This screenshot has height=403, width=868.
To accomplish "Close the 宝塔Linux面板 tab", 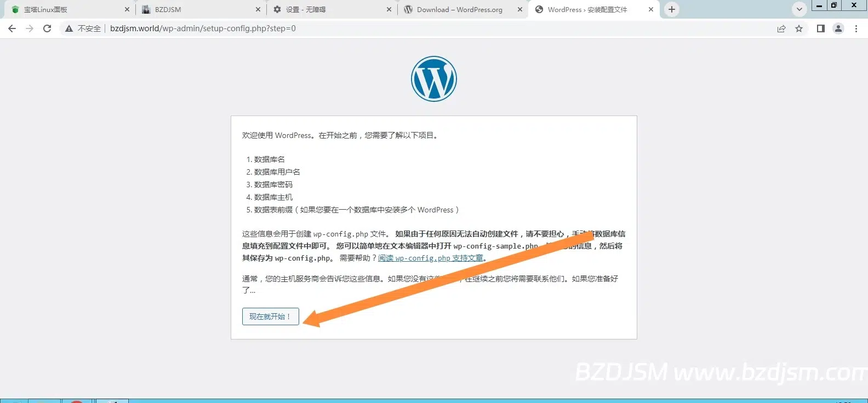I will [127, 9].
